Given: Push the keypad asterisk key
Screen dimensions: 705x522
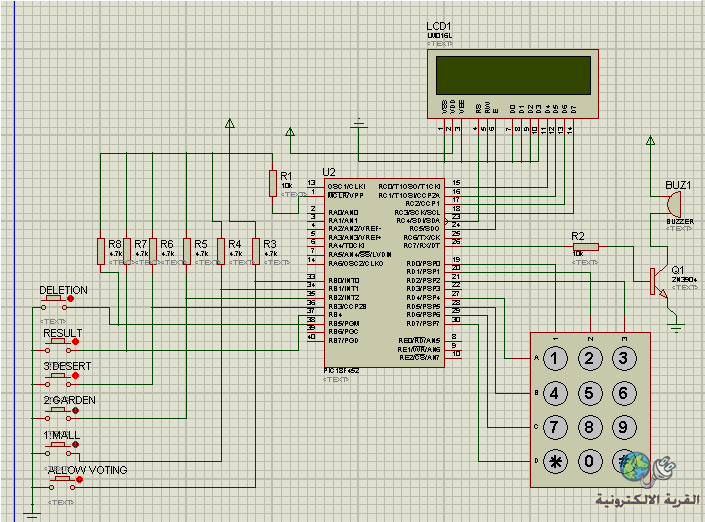Looking at the screenshot, I should (555, 462).
